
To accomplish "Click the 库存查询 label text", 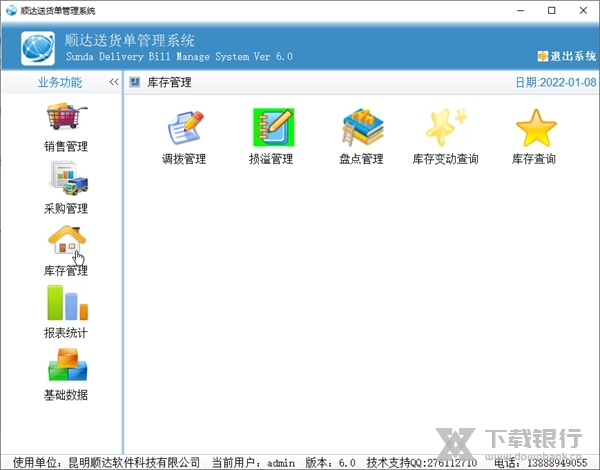I will click(x=534, y=159).
